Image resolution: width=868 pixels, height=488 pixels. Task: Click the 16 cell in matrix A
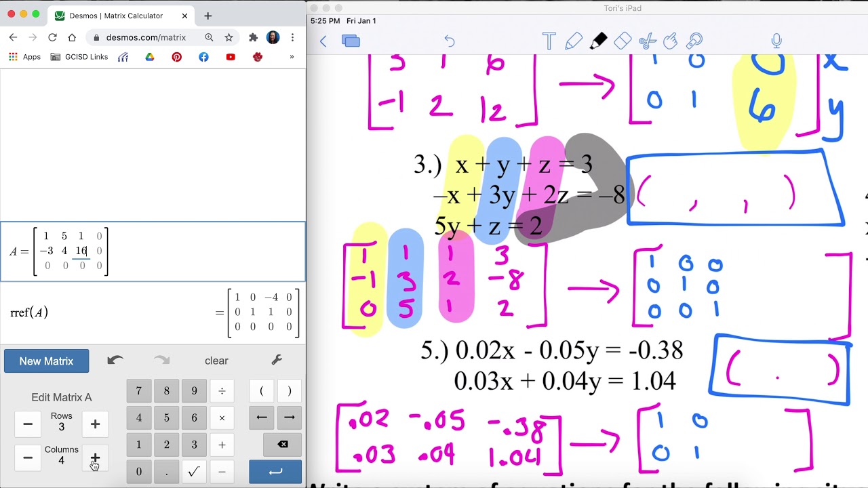point(81,251)
